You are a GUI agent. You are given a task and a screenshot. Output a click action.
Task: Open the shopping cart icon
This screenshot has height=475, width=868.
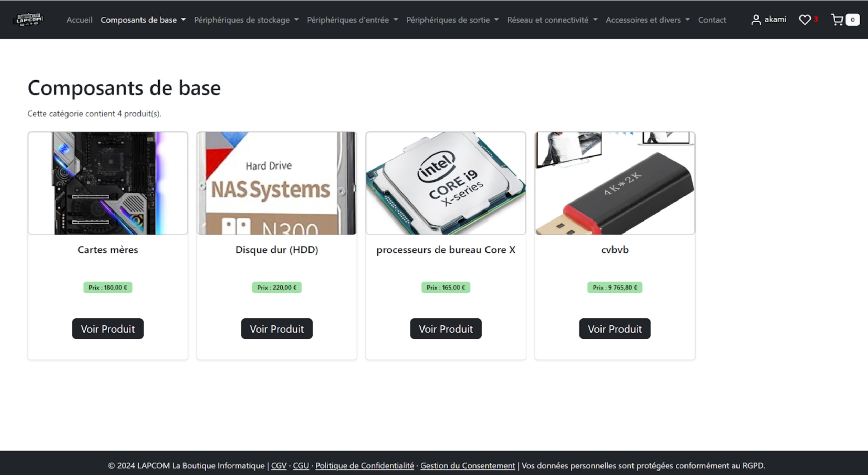pos(837,20)
